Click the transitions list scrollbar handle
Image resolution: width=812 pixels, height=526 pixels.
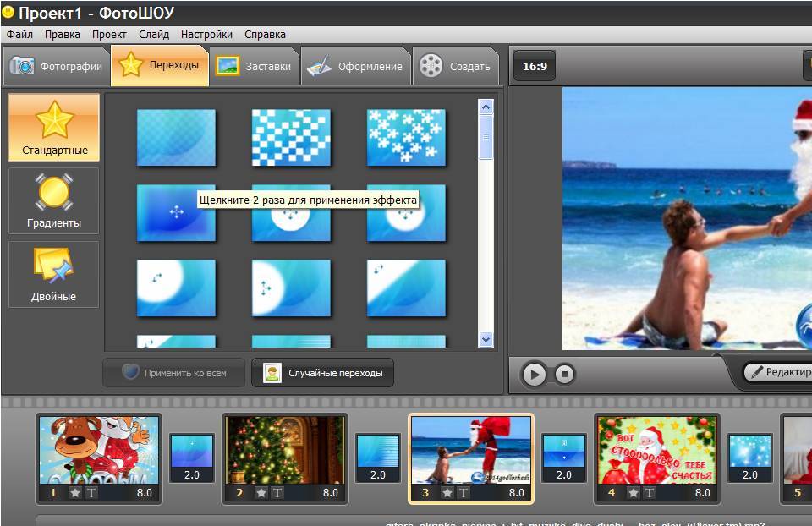pos(486,138)
